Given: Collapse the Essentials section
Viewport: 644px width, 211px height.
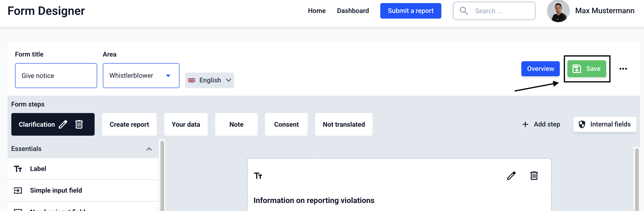Looking at the screenshot, I should click(149, 149).
